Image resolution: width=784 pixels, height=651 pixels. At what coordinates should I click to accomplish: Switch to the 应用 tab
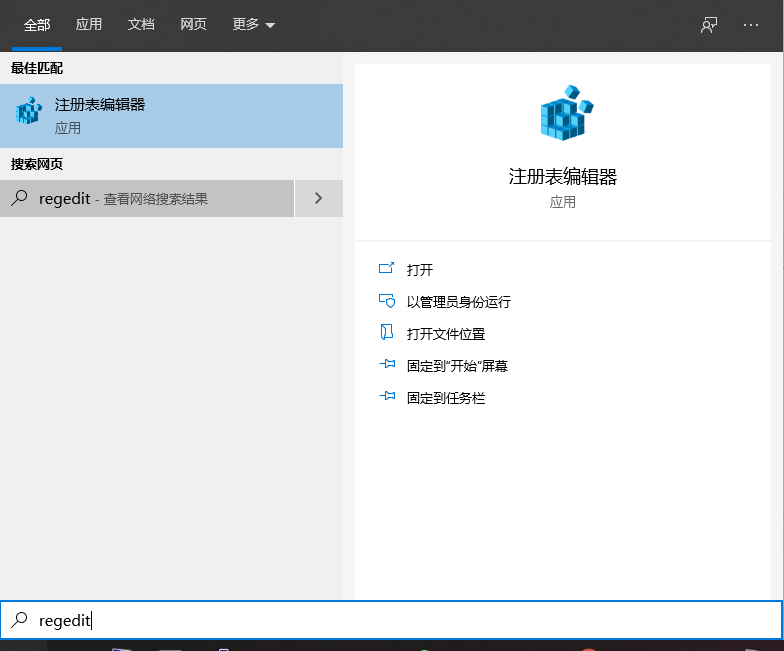pos(88,24)
